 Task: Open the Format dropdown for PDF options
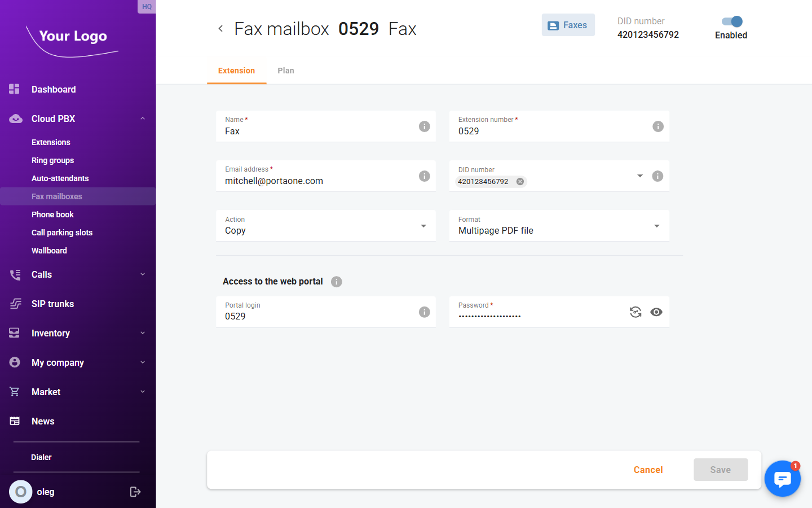[656, 225]
